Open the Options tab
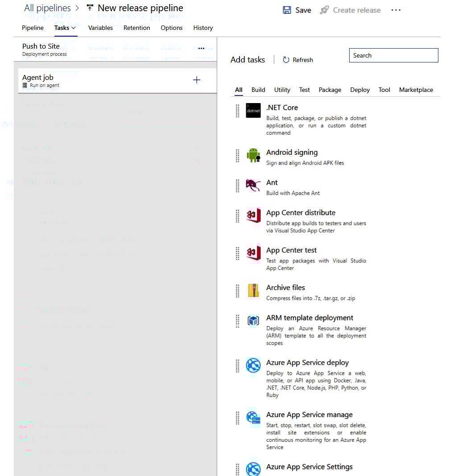The width and height of the screenshot is (454, 476). coord(171,28)
